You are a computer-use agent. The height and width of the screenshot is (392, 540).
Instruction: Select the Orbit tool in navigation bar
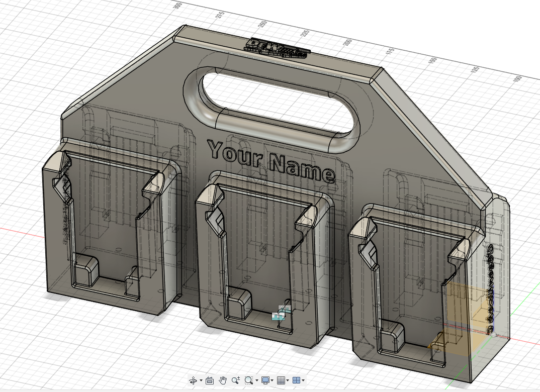(193, 381)
